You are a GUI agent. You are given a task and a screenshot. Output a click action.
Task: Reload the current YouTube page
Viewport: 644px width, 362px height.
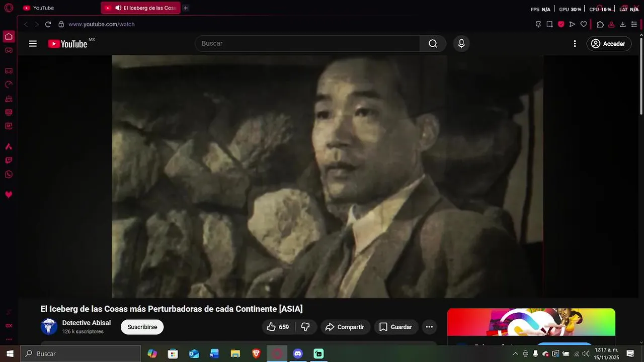(x=48, y=24)
